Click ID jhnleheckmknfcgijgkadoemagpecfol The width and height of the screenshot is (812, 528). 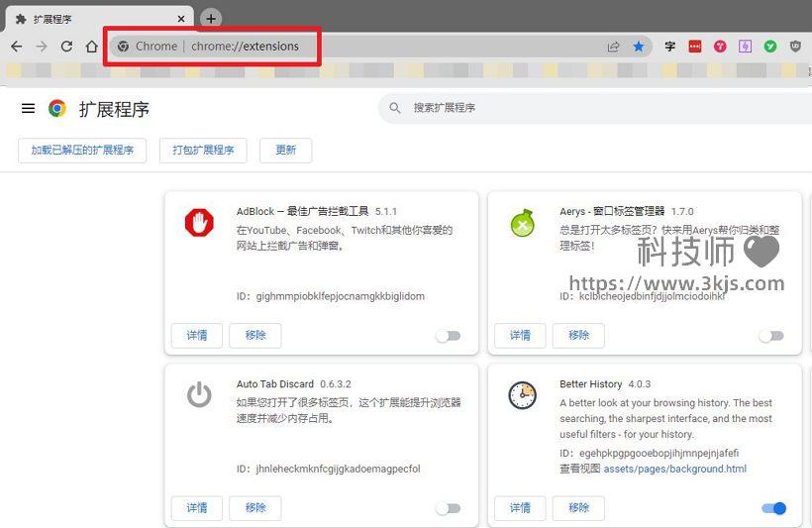click(338, 469)
